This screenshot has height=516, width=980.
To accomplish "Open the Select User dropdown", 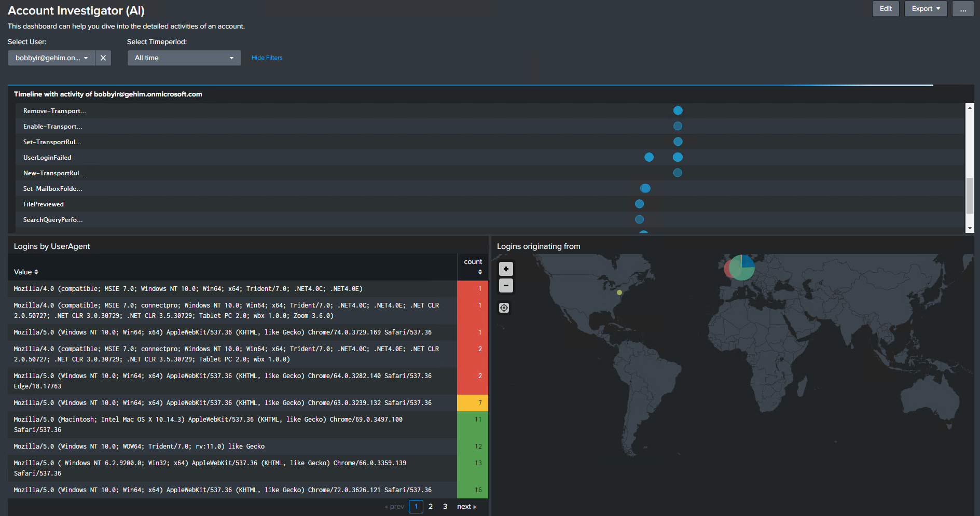I will (x=51, y=58).
